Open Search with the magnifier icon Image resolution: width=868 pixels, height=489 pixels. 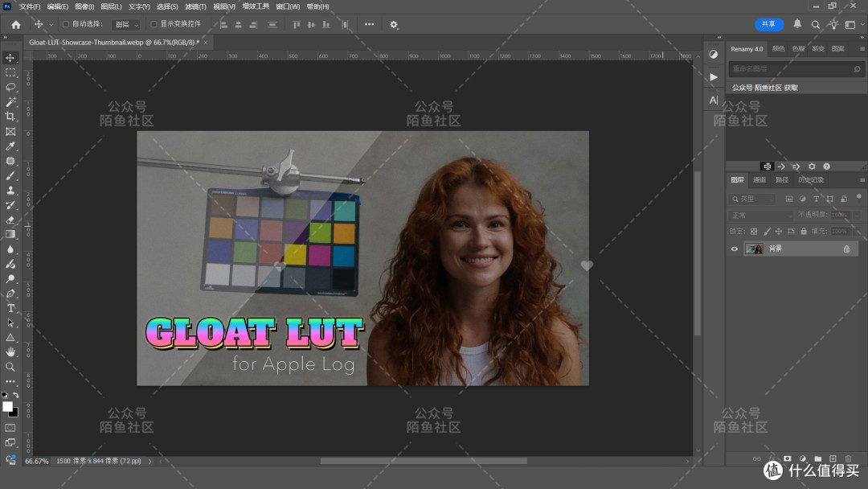(x=816, y=24)
